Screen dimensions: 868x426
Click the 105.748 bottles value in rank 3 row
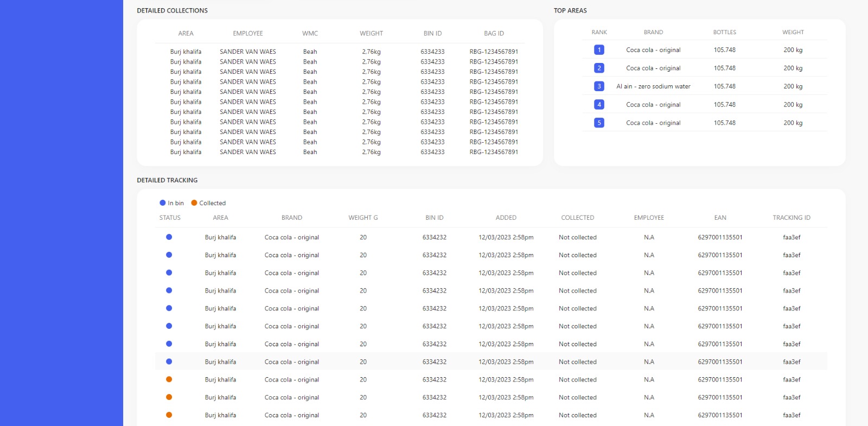click(x=725, y=86)
